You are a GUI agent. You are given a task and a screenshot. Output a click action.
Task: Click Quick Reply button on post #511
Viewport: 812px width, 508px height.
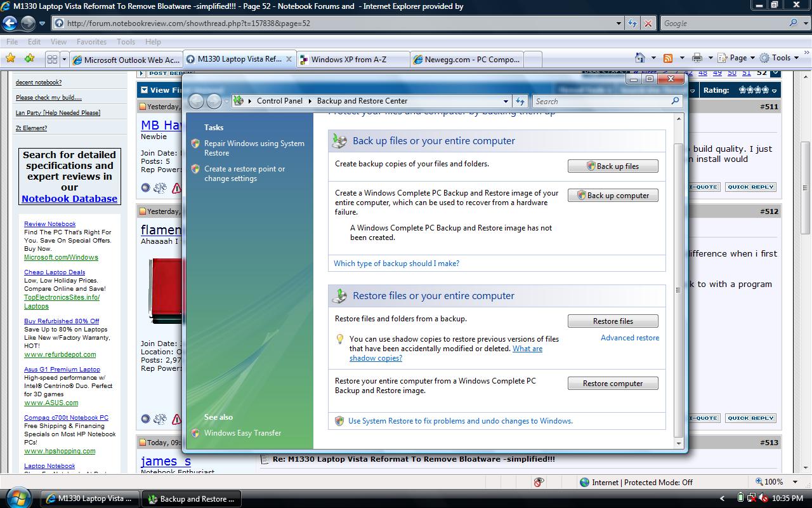click(750, 187)
